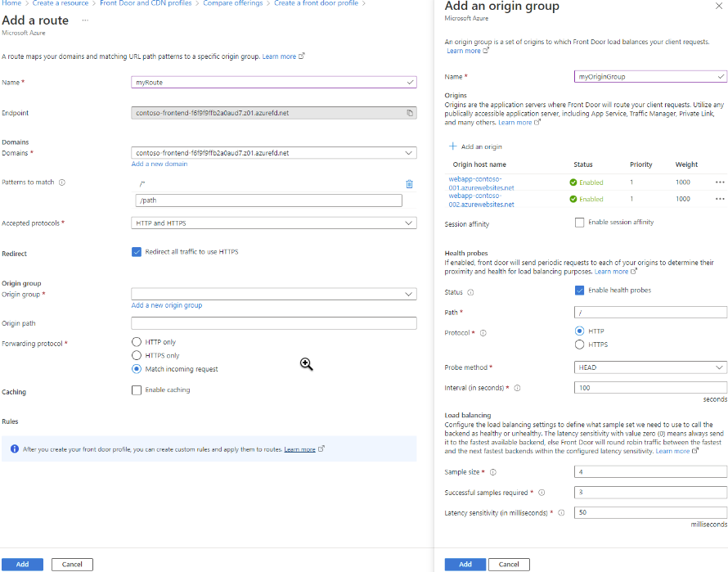This screenshot has height=572, width=728.
Task: Open the Probe method dropdown
Action: (x=650, y=367)
